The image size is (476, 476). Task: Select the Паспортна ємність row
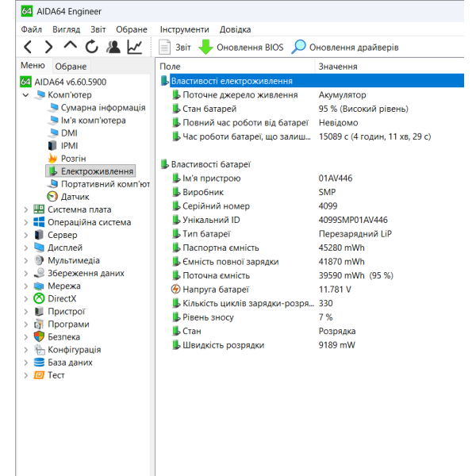[x=268, y=248]
